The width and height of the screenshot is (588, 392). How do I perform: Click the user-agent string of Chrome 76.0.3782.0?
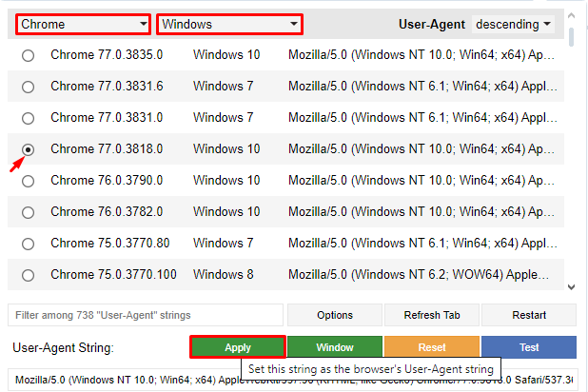(x=421, y=212)
